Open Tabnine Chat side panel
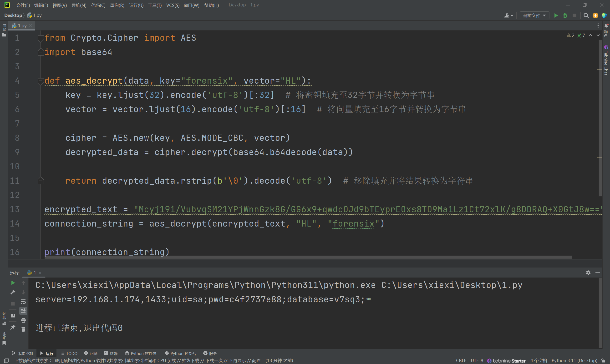The height and width of the screenshot is (364, 610). point(606,60)
